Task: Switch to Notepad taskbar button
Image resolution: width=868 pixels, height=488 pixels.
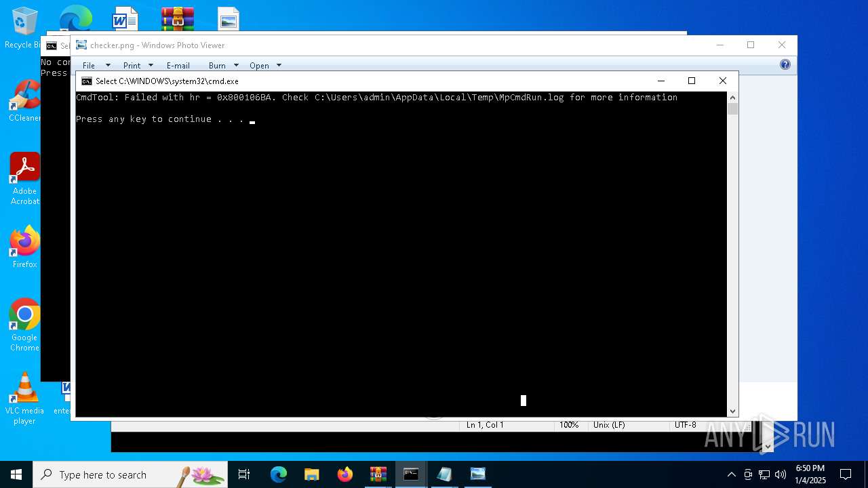Action: (x=444, y=474)
